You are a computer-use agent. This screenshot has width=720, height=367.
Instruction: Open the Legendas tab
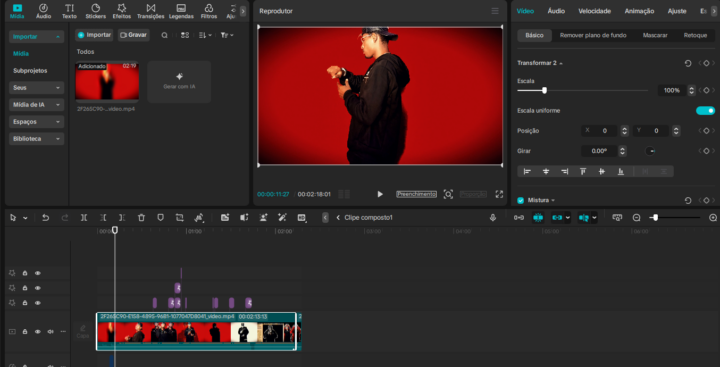click(x=181, y=11)
